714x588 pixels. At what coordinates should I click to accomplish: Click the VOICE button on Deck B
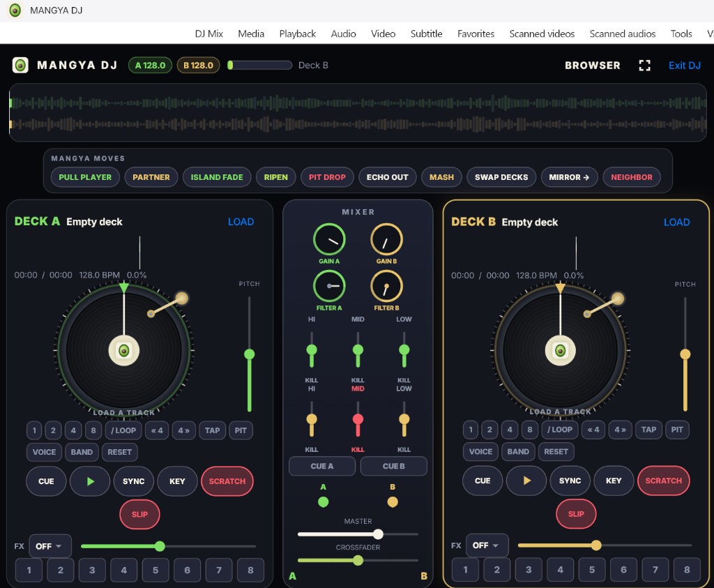point(480,451)
